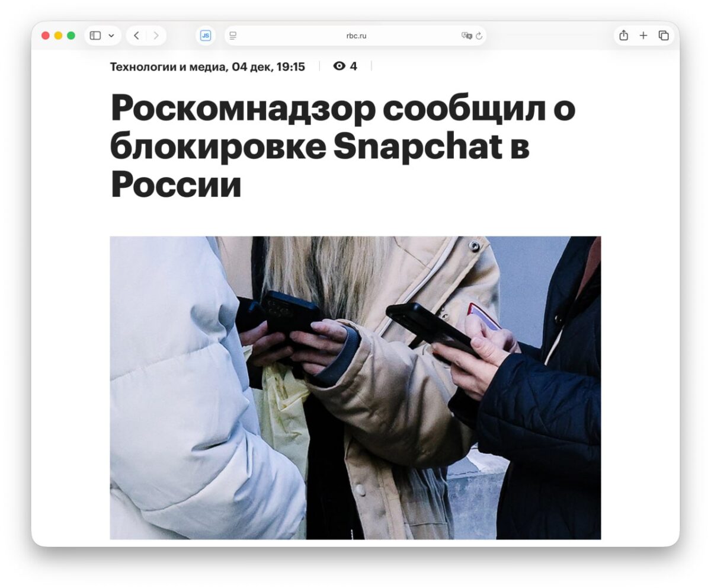Click the Роскомнадзор Snapchat headline

(x=342, y=146)
